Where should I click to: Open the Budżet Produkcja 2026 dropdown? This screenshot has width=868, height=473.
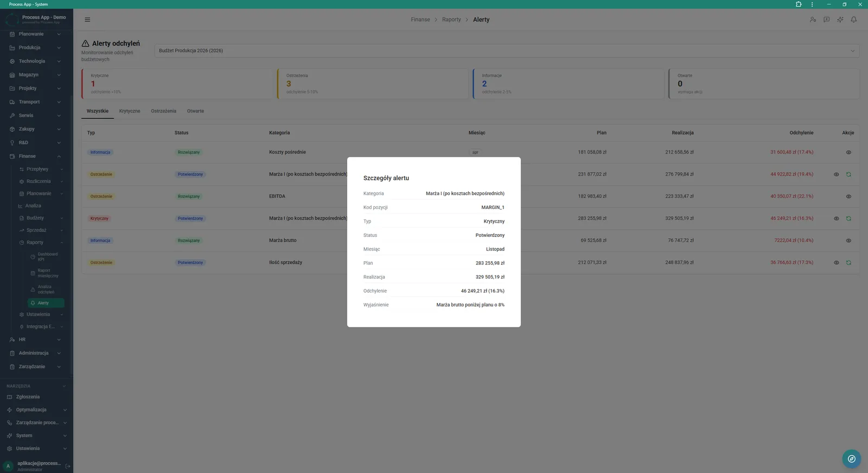[507, 51]
